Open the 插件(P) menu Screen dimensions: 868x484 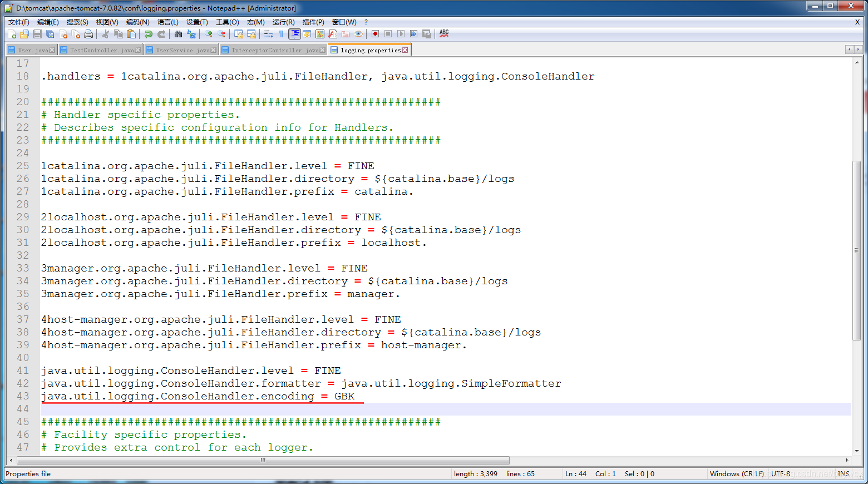click(x=313, y=22)
